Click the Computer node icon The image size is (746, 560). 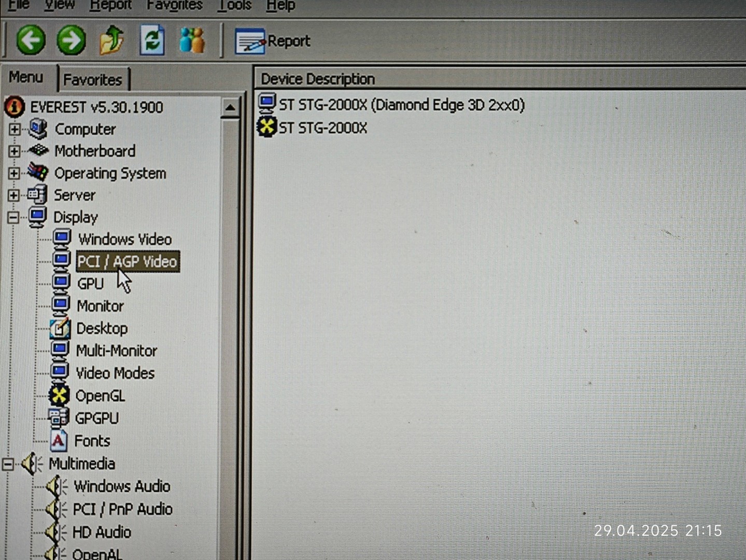38,129
